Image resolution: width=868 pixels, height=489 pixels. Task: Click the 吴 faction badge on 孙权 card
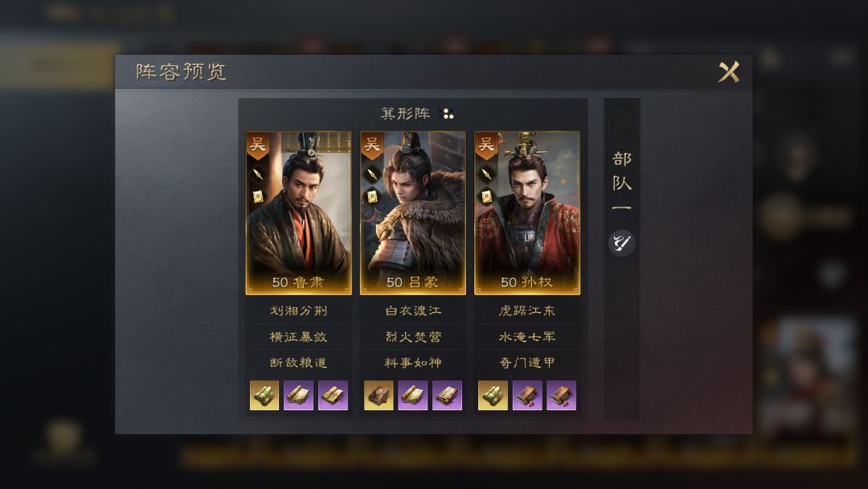[x=486, y=146]
